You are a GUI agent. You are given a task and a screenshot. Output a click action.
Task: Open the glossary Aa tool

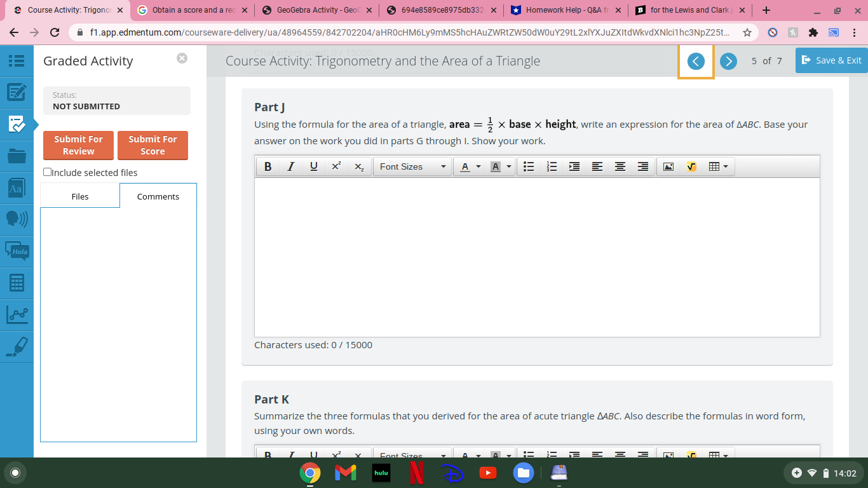click(x=16, y=187)
